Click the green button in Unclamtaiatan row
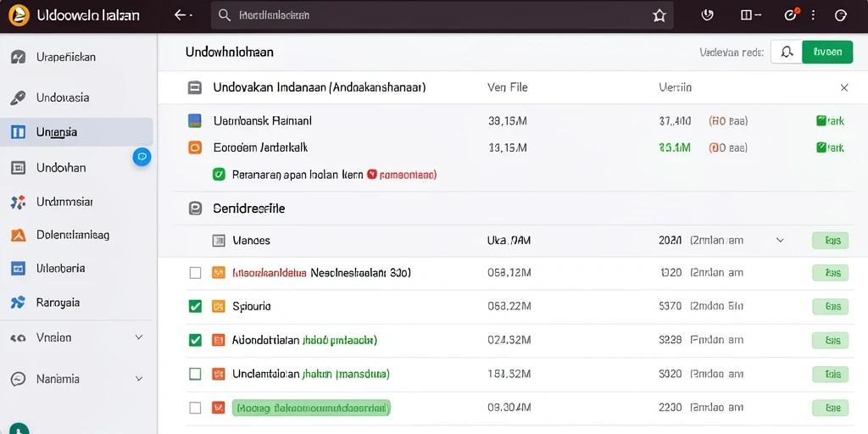This screenshot has width=868, height=434. tap(830, 374)
